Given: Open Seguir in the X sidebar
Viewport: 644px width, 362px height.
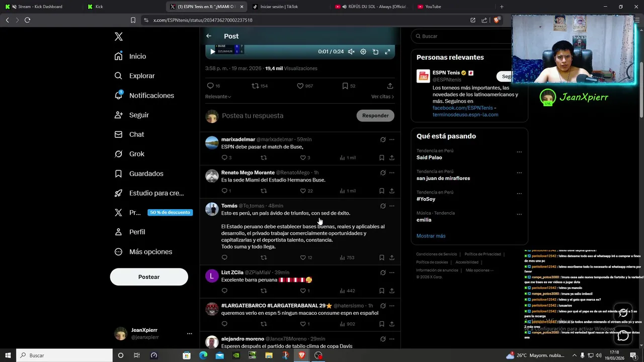Looking at the screenshot, I should click(131, 115).
